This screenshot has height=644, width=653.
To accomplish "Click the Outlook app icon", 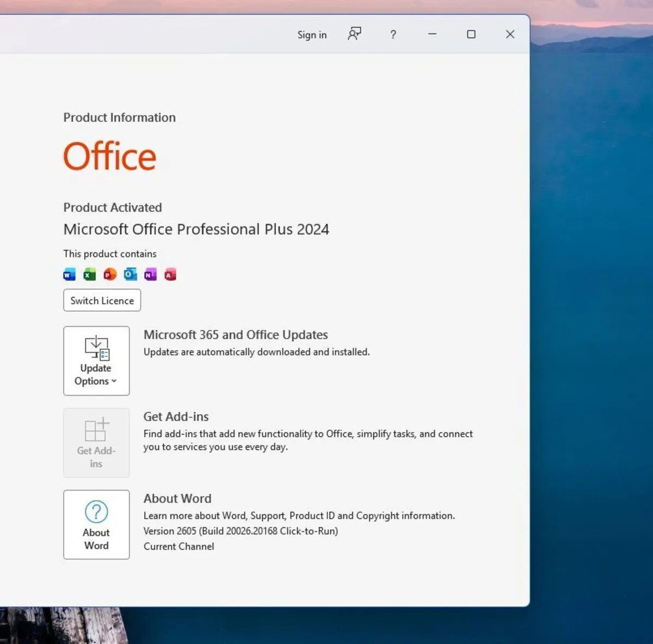I will tap(130, 275).
